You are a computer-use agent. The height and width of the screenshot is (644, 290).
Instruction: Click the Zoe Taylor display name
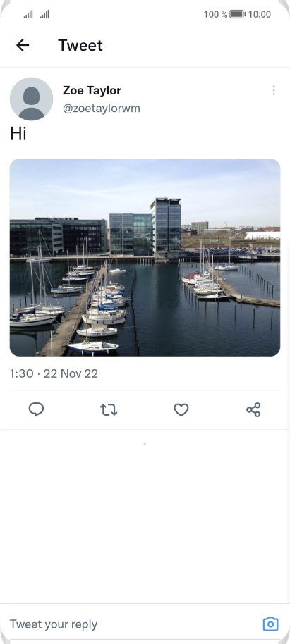(92, 90)
